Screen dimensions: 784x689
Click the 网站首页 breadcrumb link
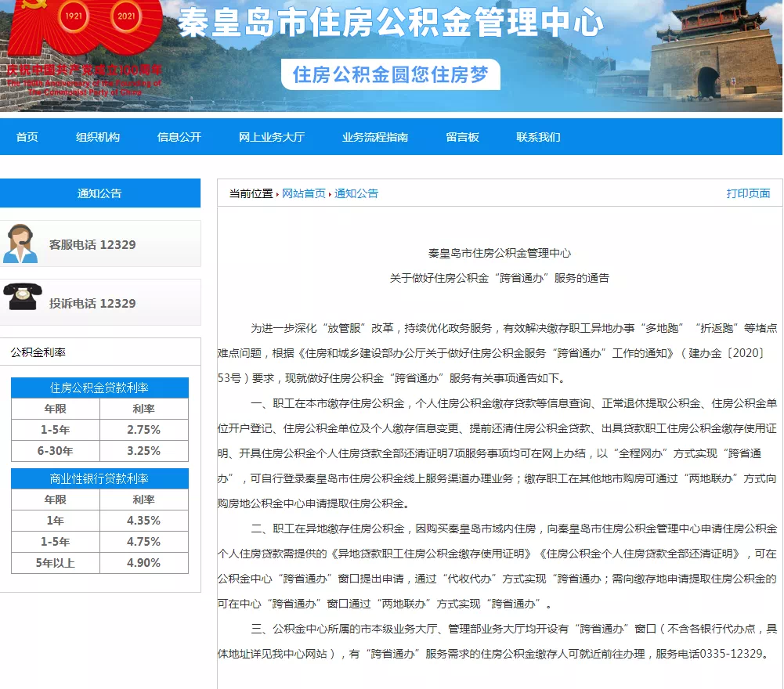(x=304, y=193)
